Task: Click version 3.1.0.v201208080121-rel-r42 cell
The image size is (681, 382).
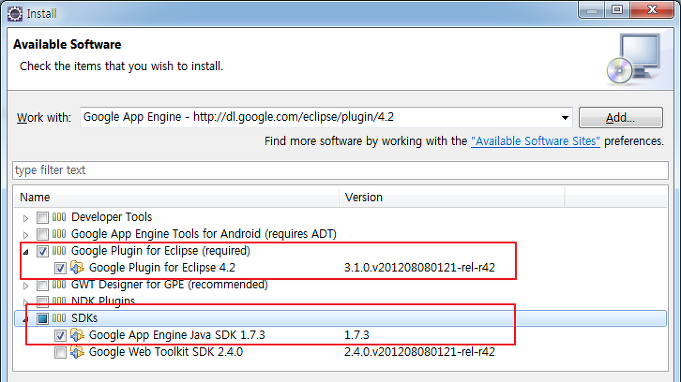Action: [420, 267]
